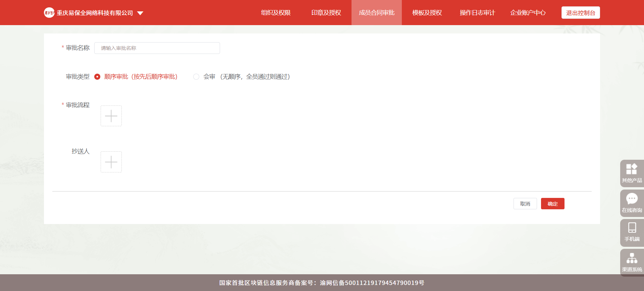Open the 模板及授权 menu

pos(427,13)
